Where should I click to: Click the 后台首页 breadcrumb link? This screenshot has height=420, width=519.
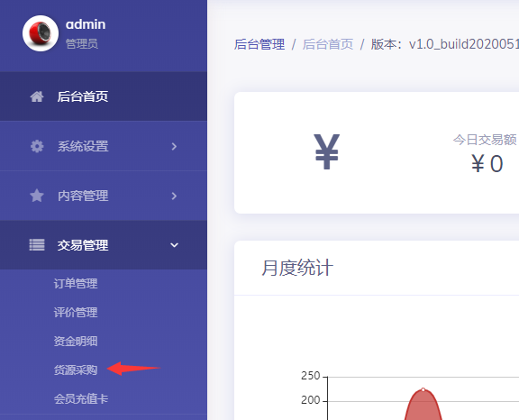[x=328, y=44]
